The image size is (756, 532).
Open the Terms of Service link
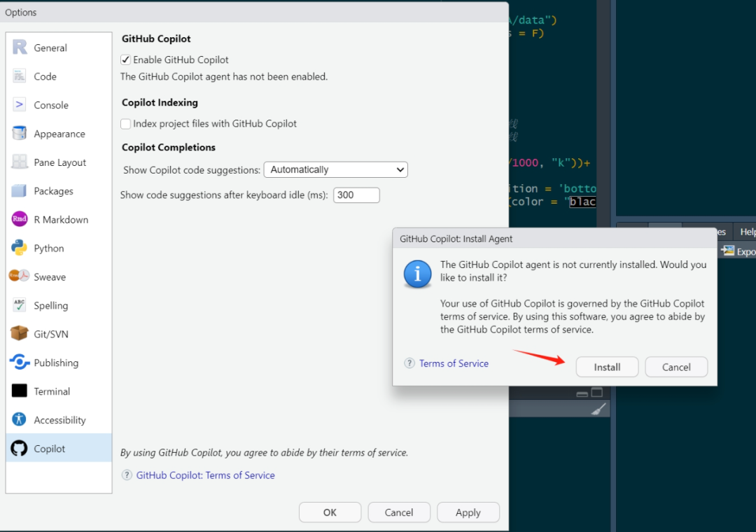(x=454, y=363)
